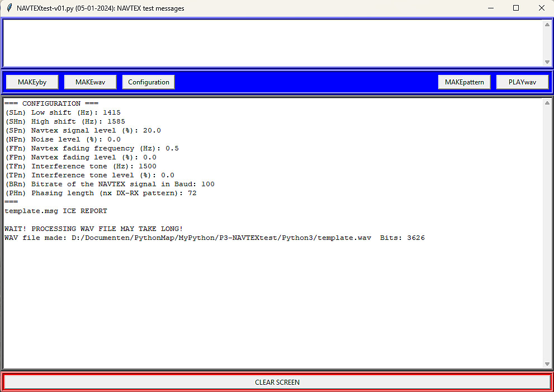Click the up arrow of the top text box scrollbar

pyautogui.click(x=547, y=25)
